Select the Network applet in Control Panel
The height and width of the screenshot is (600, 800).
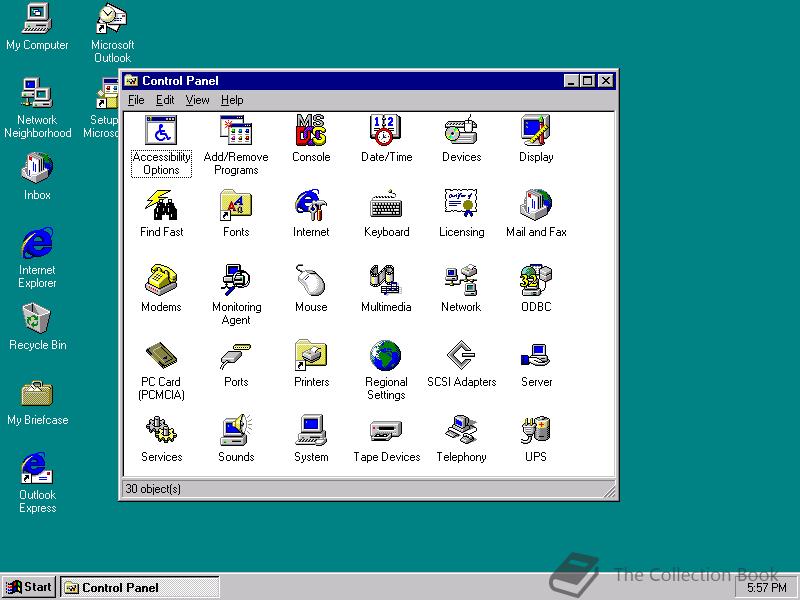pos(461,289)
